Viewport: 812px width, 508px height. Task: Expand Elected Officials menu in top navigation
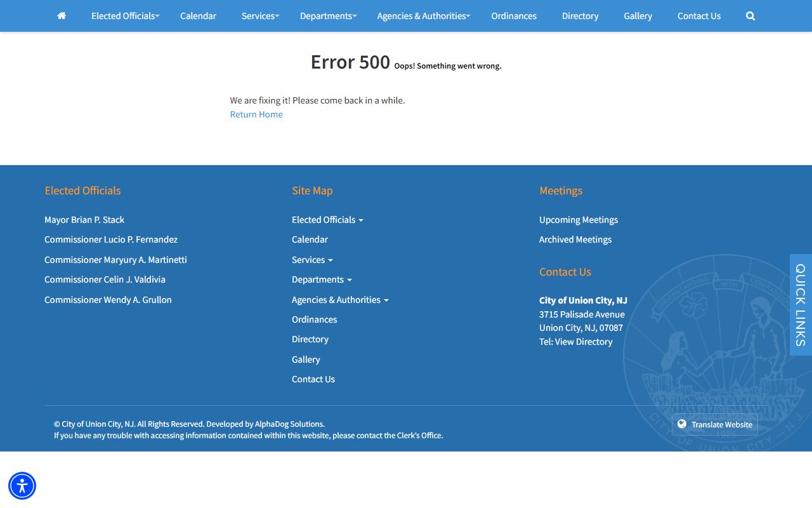tap(125, 16)
